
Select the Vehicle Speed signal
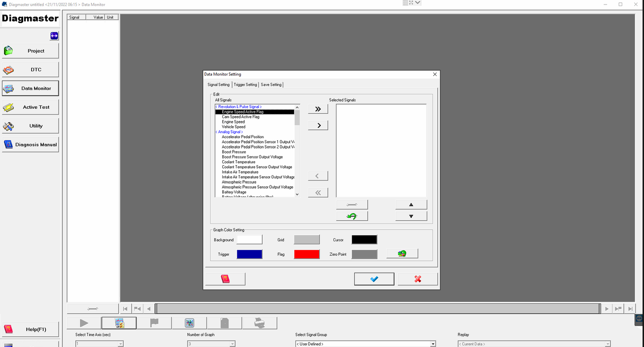click(x=234, y=127)
